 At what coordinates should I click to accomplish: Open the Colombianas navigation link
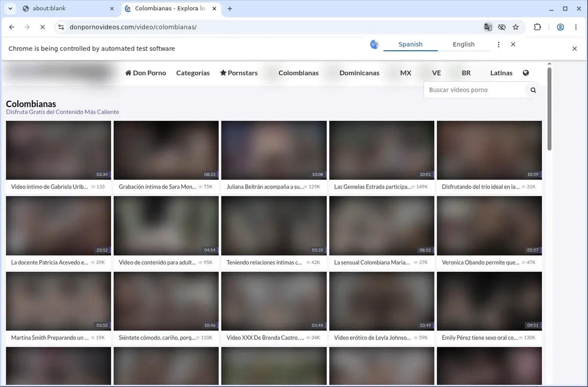[298, 73]
